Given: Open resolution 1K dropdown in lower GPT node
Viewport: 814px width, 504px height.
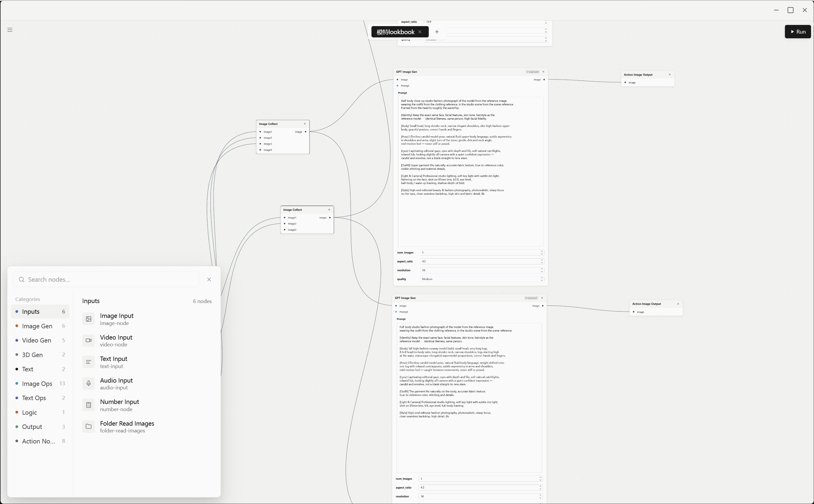Looking at the screenshot, I should [x=481, y=496].
